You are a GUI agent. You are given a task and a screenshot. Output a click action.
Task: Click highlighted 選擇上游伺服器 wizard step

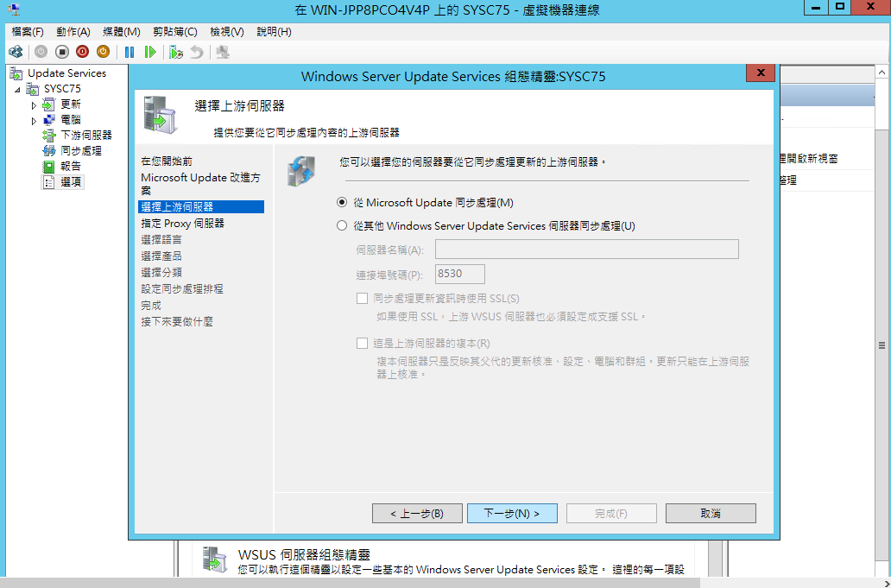(x=201, y=207)
